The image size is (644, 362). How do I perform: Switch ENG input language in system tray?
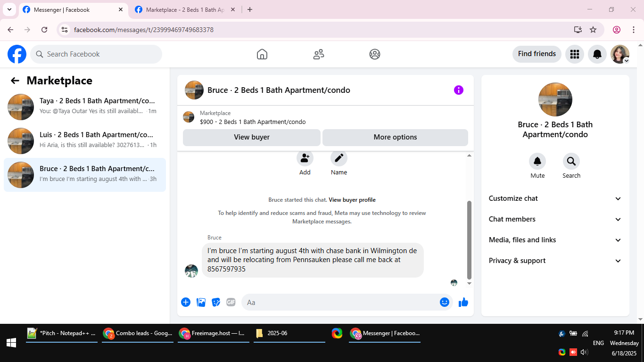tap(598, 343)
